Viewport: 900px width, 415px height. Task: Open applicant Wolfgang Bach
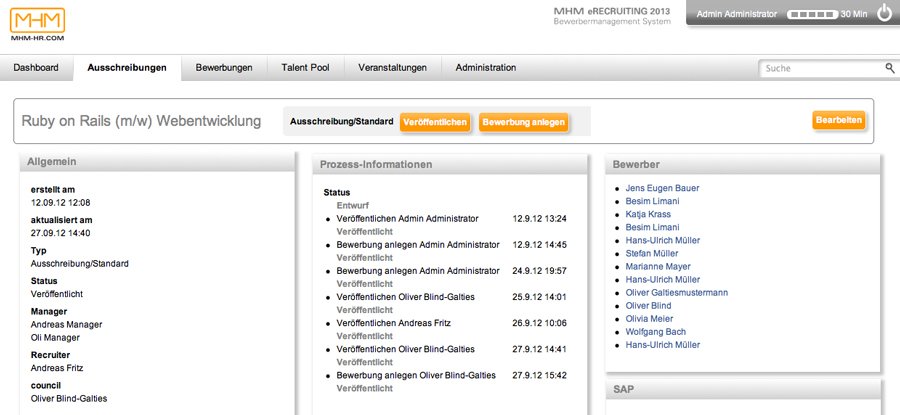tap(653, 332)
